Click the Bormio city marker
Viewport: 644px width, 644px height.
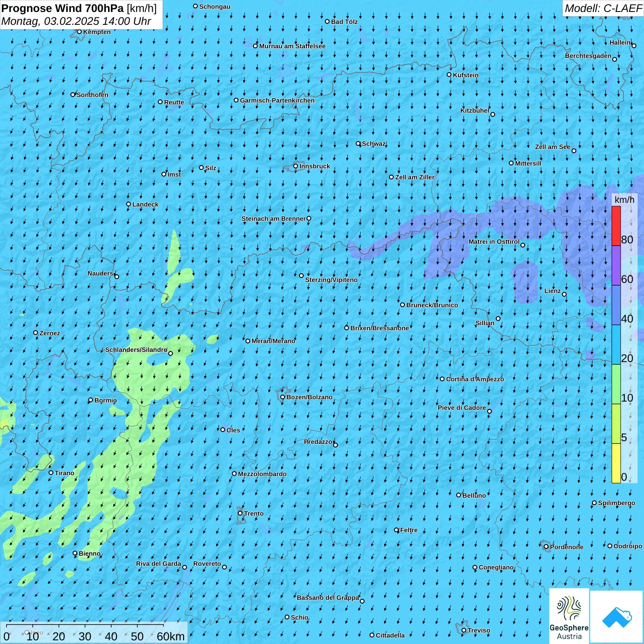click(91, 400)
